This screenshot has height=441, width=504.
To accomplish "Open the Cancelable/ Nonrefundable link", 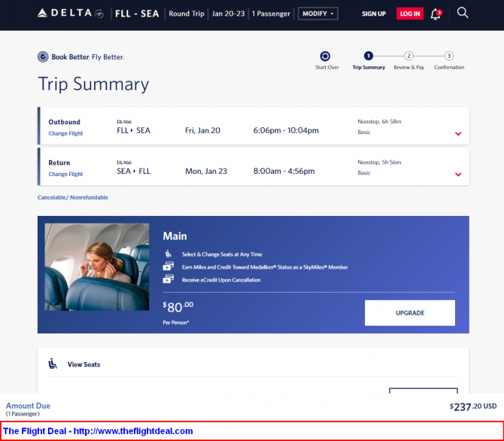I will pyautogui.click(x=73, y=197).
